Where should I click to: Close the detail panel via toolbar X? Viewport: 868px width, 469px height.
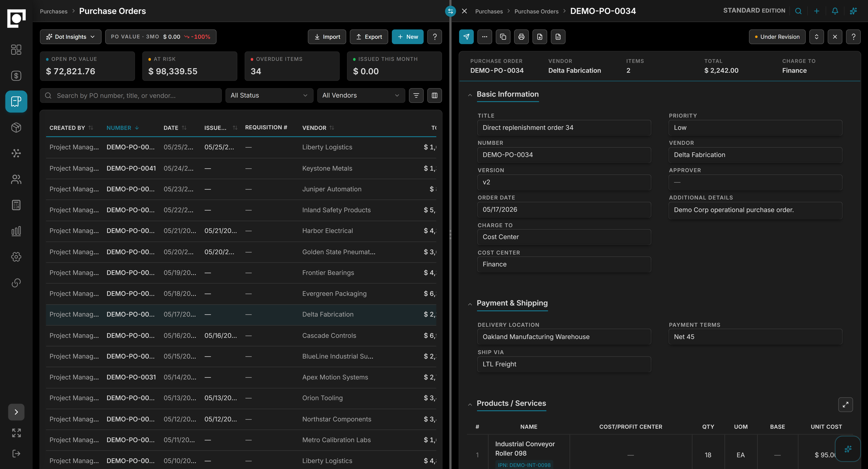(x=835, y=37)
